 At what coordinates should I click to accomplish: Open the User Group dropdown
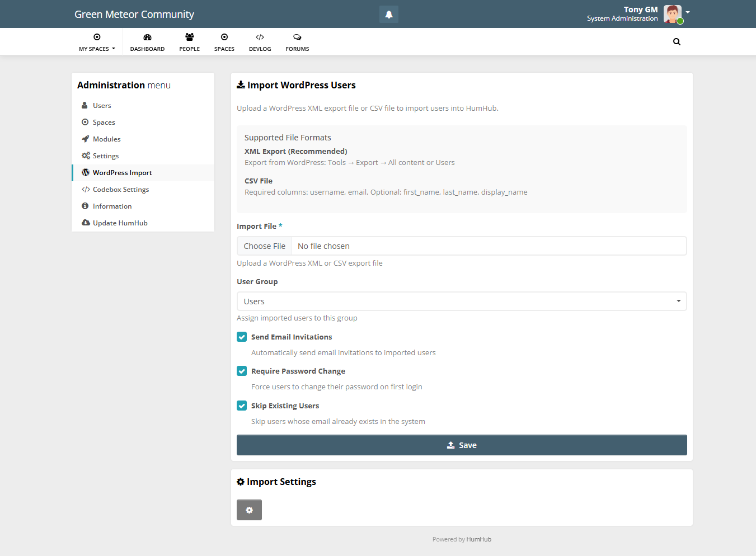click(x=462, y=301)
